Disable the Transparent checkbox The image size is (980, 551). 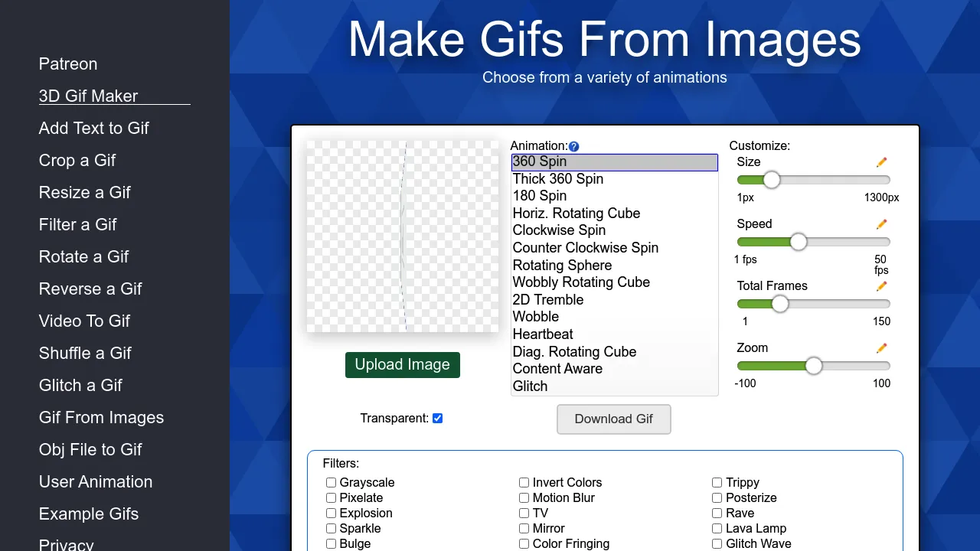coord(437,418)
